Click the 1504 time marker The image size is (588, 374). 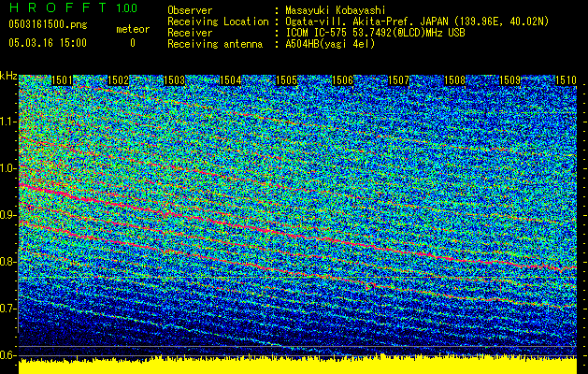click(x=230, y=80)
